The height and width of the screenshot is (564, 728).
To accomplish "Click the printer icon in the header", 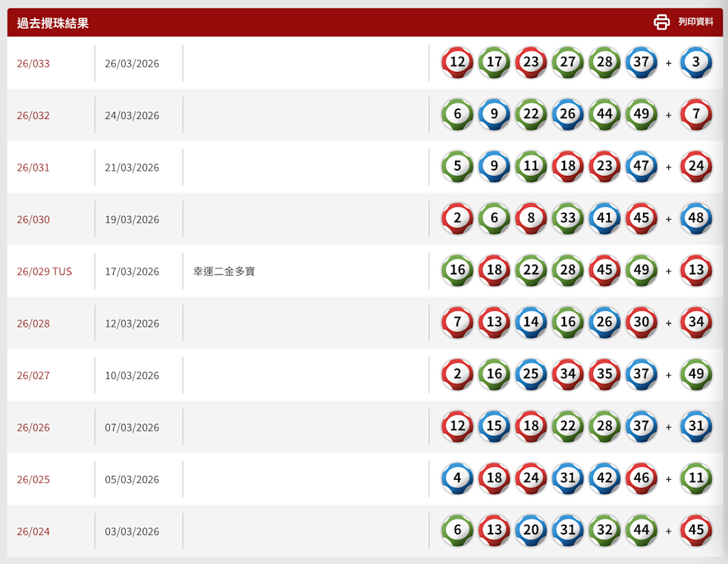I will [x=661, y=22].
